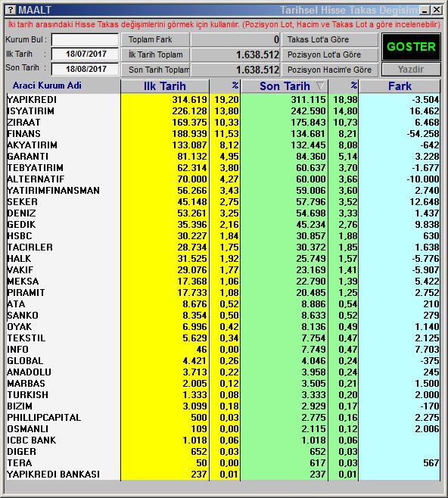Select the PHILLIPCAPITAL row name

44,418
